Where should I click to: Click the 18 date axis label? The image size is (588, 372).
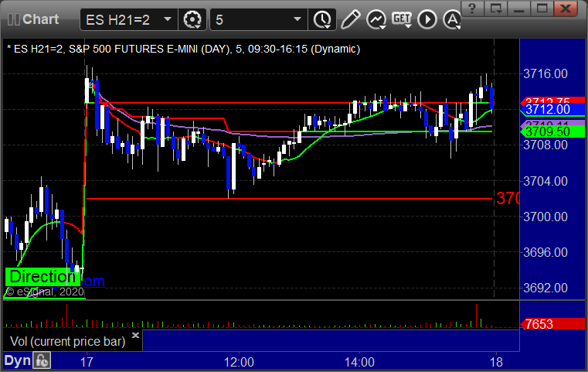(496, 362)
